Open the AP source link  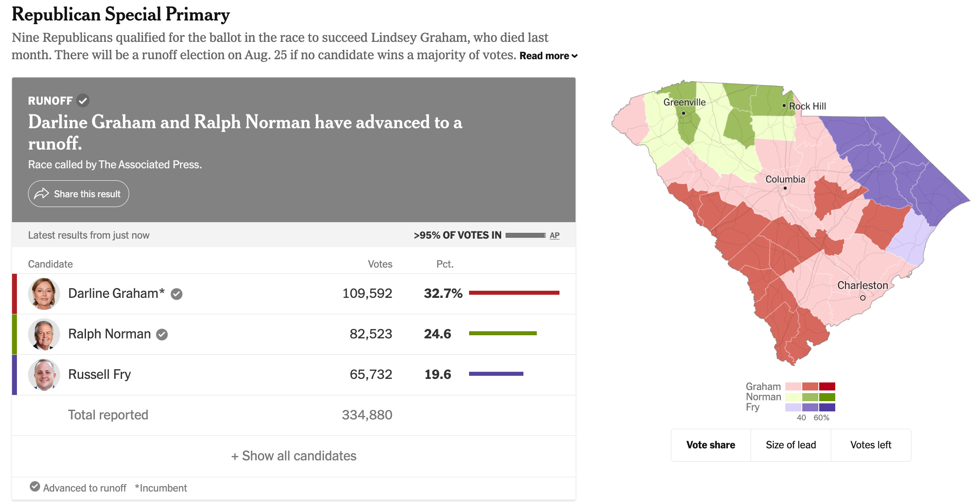[x=555, y=236]
